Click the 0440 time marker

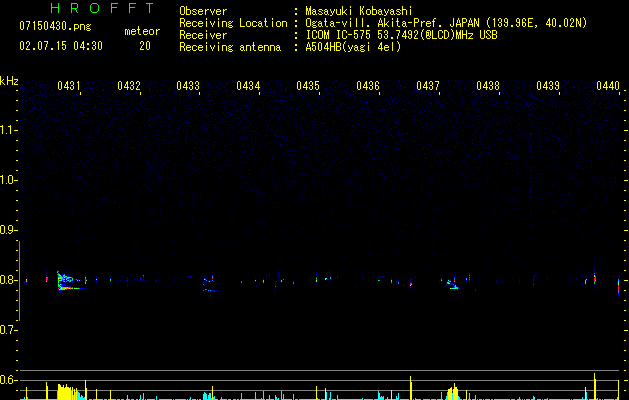[608, 85]
